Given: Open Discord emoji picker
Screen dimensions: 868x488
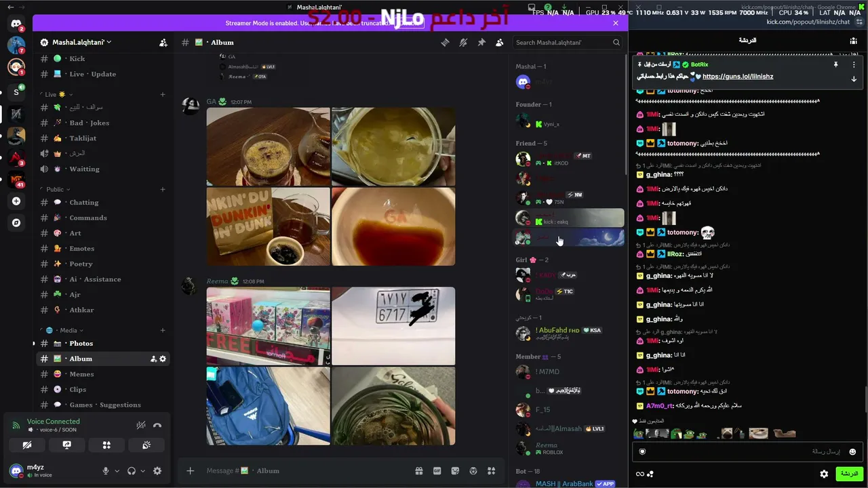Looking at the screenshot, I should tap(473, 471).
